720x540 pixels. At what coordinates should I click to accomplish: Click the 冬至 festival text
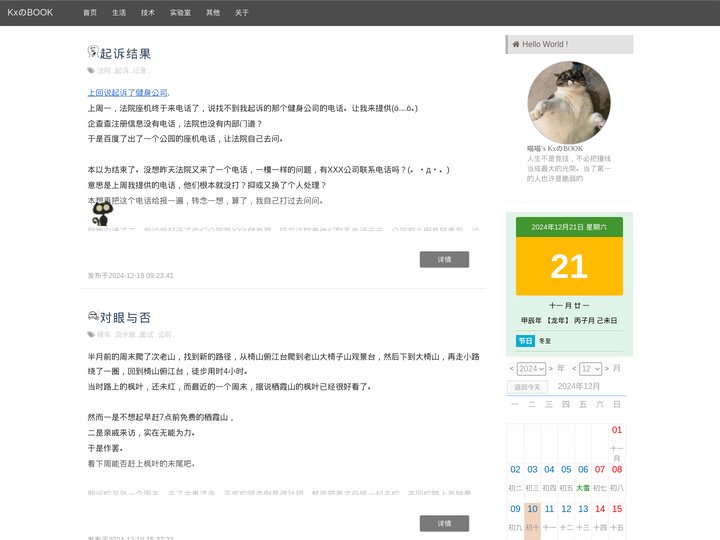coord(545,341)
